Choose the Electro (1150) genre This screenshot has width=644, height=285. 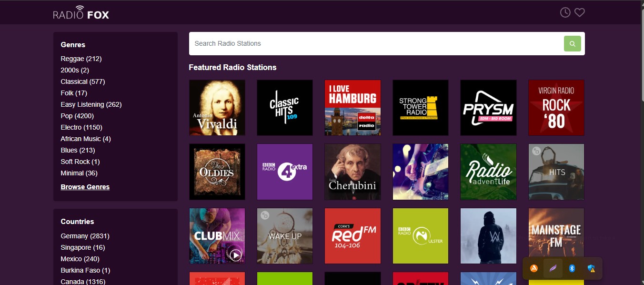tap(81, 127)
